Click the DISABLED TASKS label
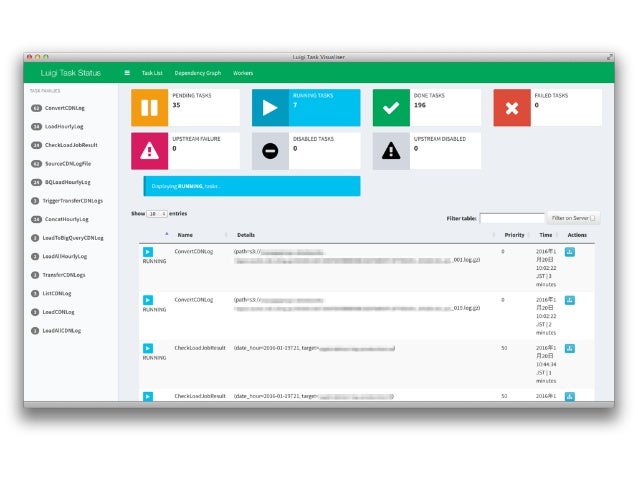 (x=313, y=139)
